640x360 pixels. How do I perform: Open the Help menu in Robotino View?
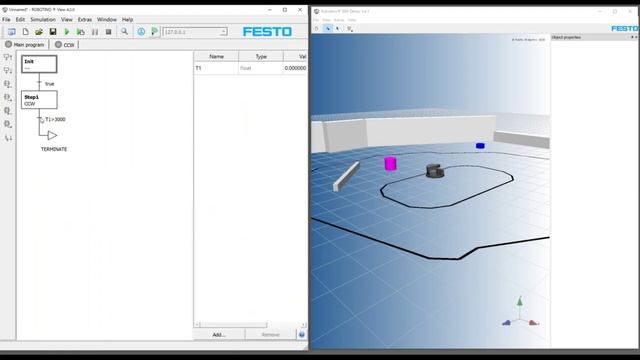pyautogui.click(x=127, y=20)
